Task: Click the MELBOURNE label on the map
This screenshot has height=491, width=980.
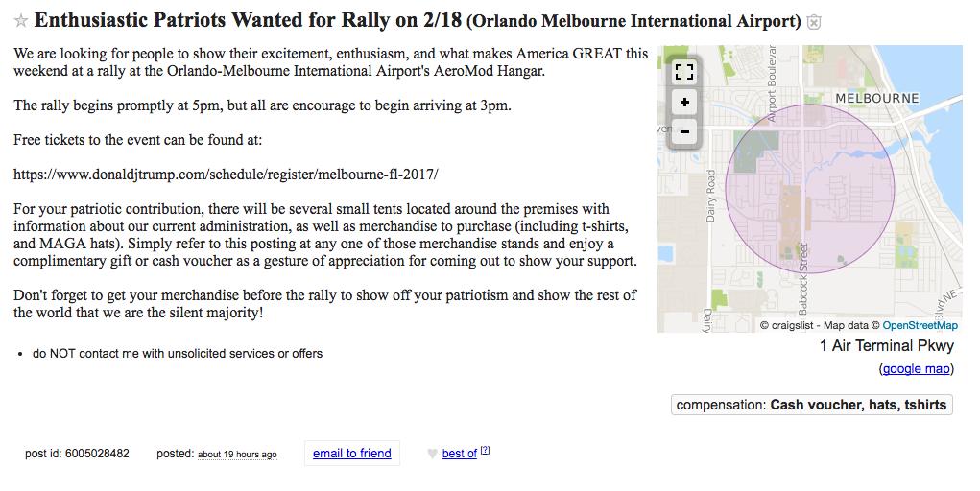Action: [877, 98]
